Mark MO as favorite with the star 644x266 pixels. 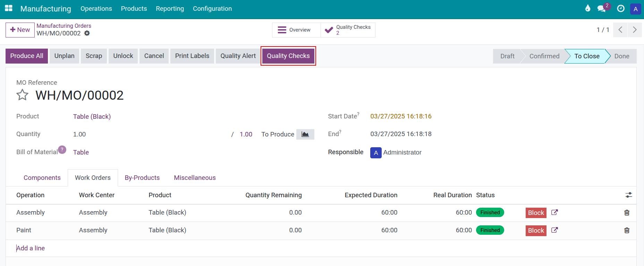22,95
